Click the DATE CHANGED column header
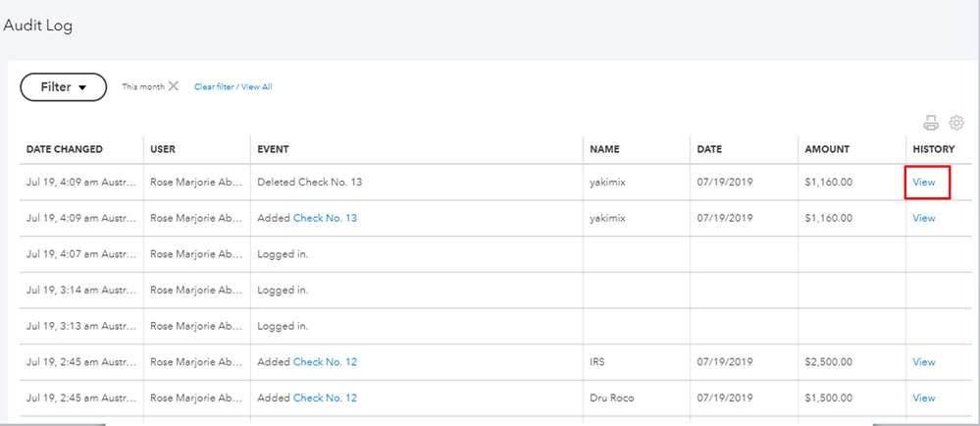 pos(64,149)
